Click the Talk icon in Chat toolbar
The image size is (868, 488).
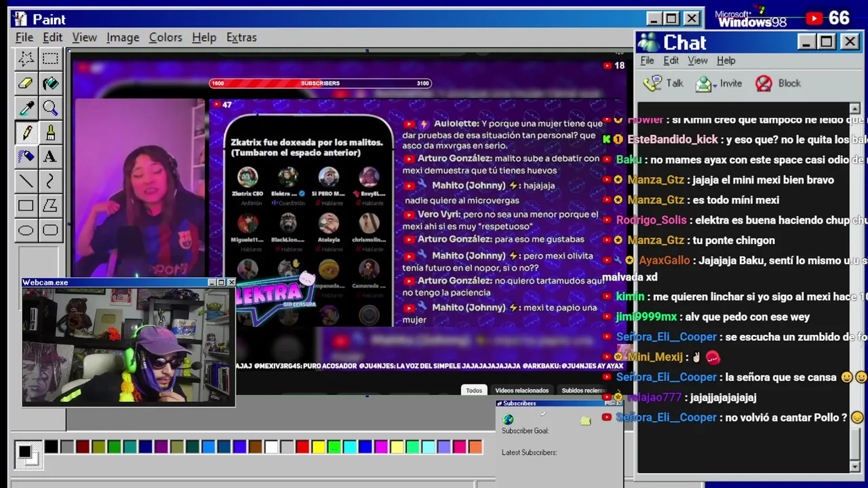652,83
